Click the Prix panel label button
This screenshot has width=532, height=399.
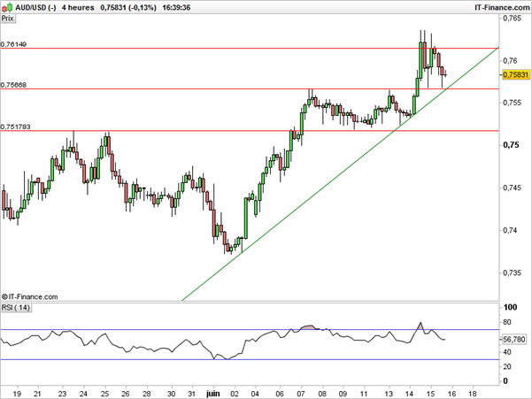pyautogui.click(x=7, y=19)
